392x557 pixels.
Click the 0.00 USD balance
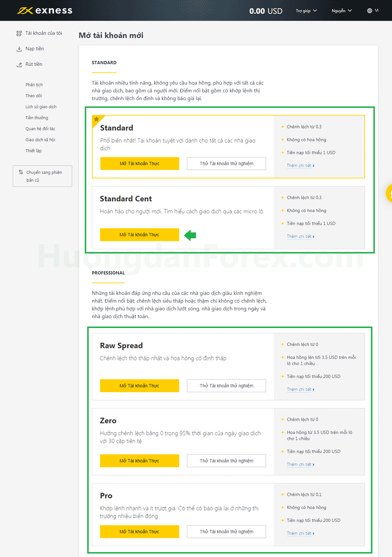[x=266, y=11]
